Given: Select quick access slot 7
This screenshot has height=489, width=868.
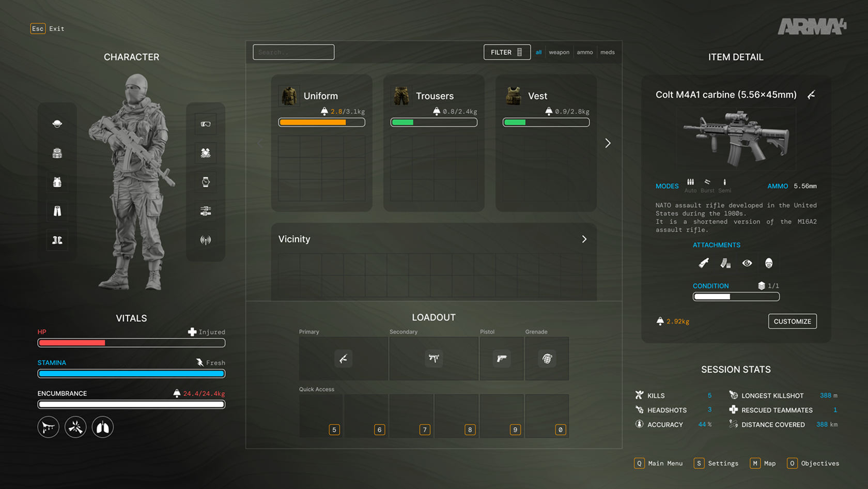Looking at the screenshot, I should pos(411,416).
